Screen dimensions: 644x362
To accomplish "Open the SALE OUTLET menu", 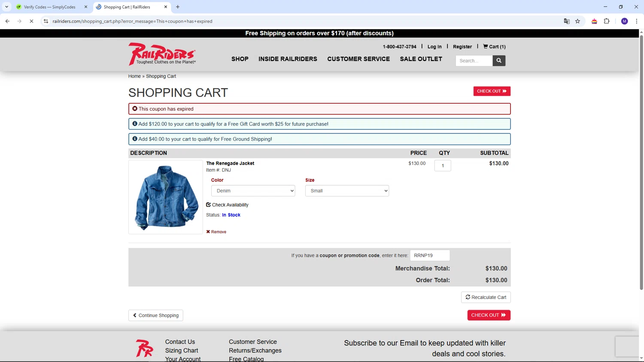I will [421, 59].
